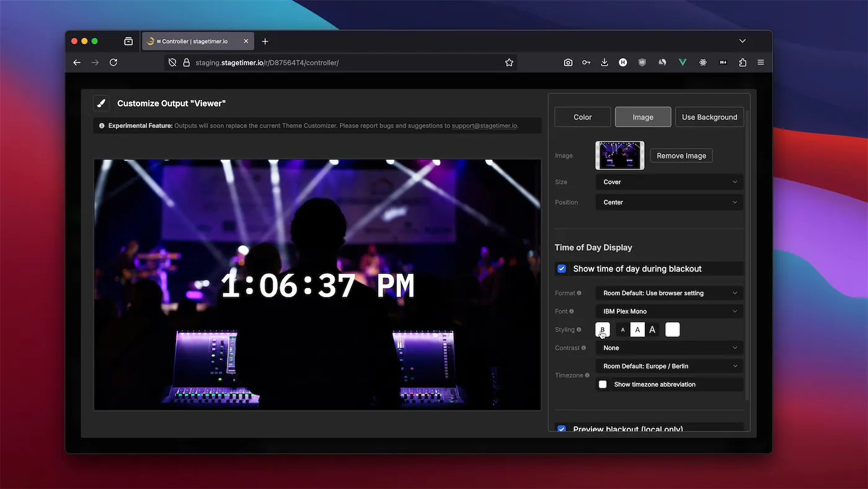Select the Use Background tab
Viewport: 868px width, 489px height.
click(709, 117)
